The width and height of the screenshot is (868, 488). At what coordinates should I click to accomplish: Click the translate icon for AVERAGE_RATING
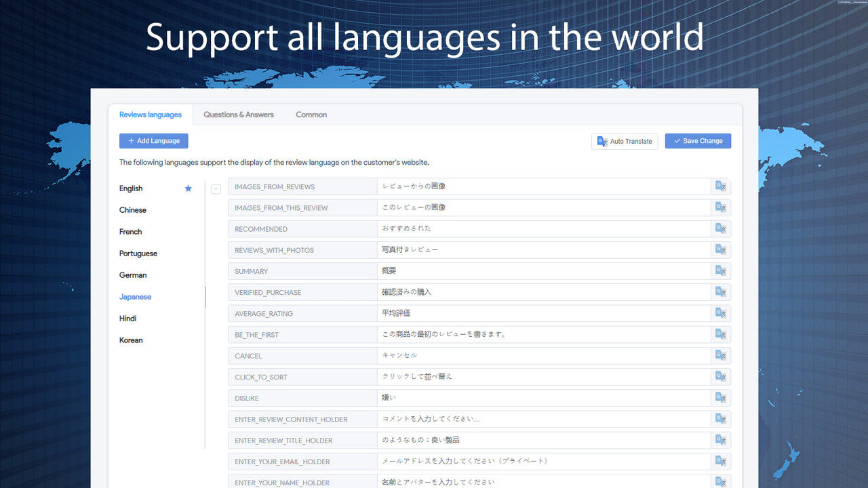point(720,313)
